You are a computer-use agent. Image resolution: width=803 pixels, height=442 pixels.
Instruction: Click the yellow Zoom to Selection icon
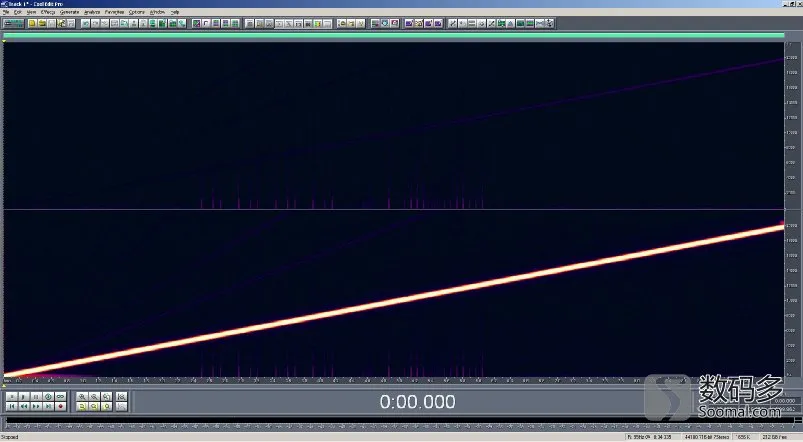(82, 406)
